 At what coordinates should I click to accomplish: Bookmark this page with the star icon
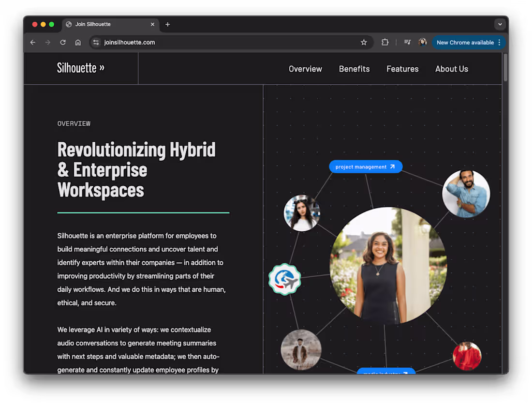point(364,42)
